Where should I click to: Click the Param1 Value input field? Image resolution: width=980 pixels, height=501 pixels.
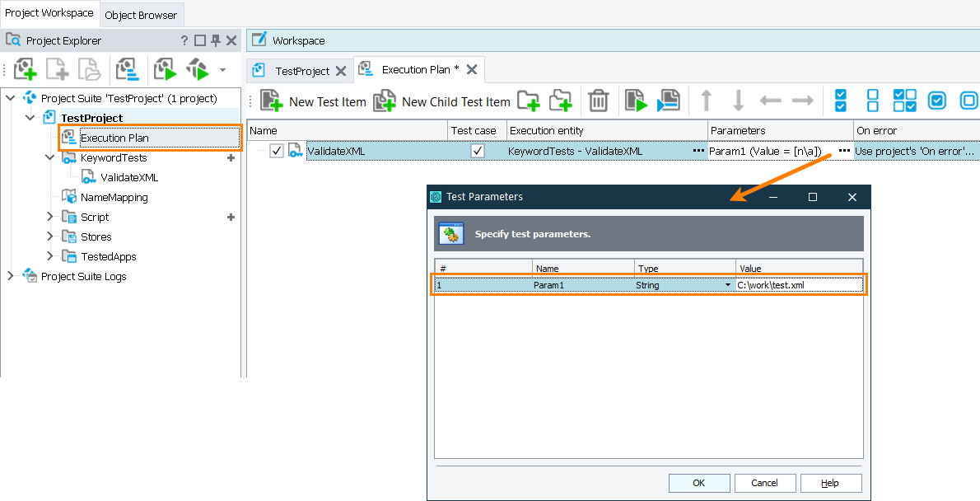(799, 285)
